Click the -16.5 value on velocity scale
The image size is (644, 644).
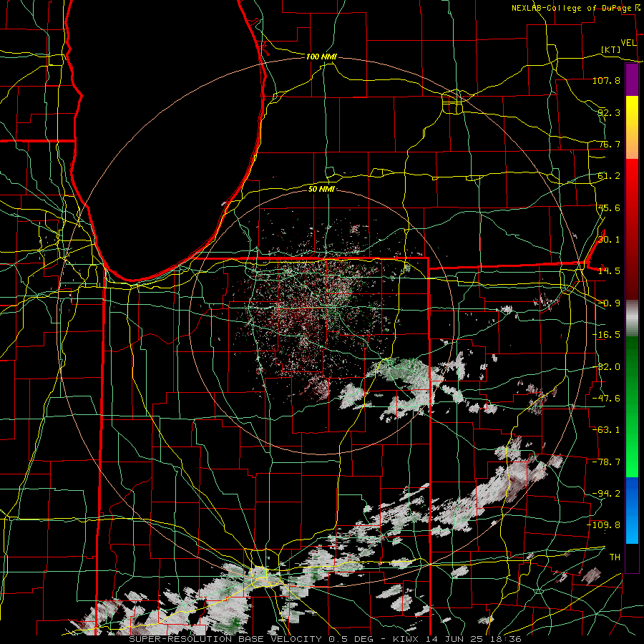pos(606,335)
